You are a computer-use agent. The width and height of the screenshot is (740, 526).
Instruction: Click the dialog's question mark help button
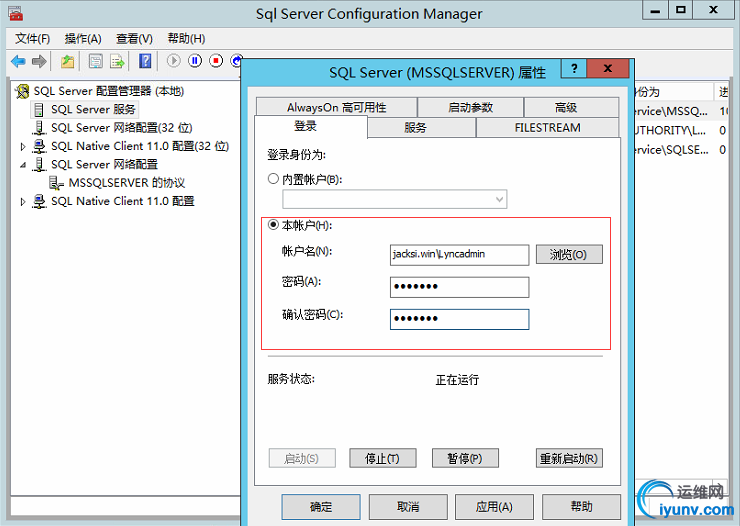[574, 68]
